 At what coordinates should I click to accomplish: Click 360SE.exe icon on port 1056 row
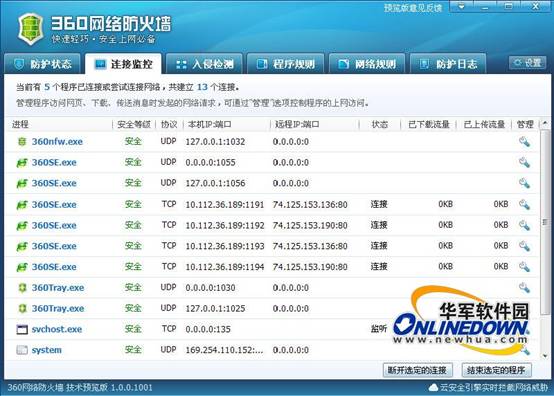(x=22, y=184)
